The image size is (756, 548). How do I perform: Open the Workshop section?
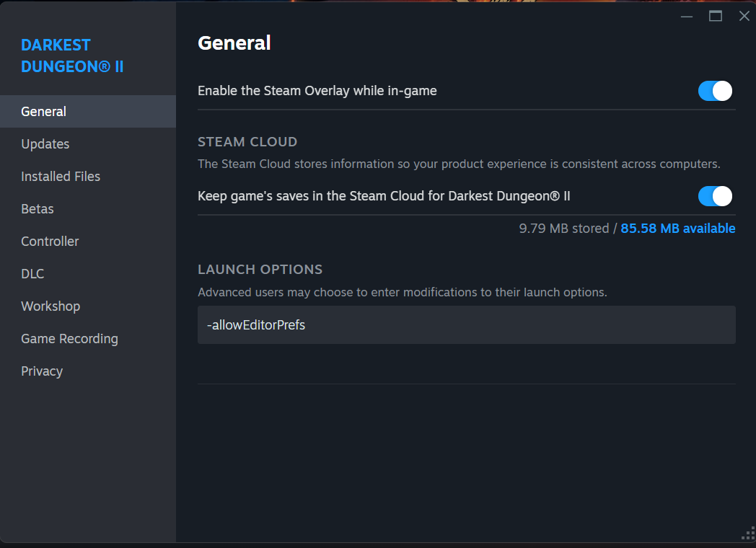pyautogui.click(x=50, y=306)
